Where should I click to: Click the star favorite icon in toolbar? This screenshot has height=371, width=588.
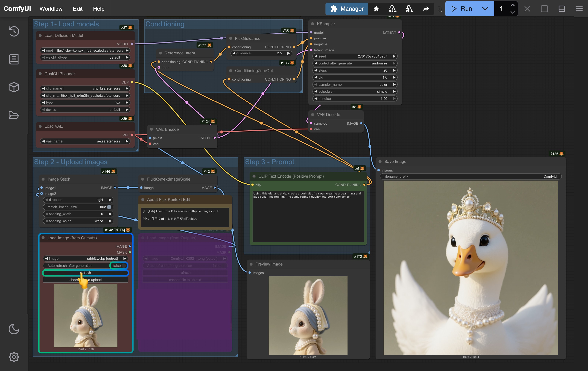[376, 9]
